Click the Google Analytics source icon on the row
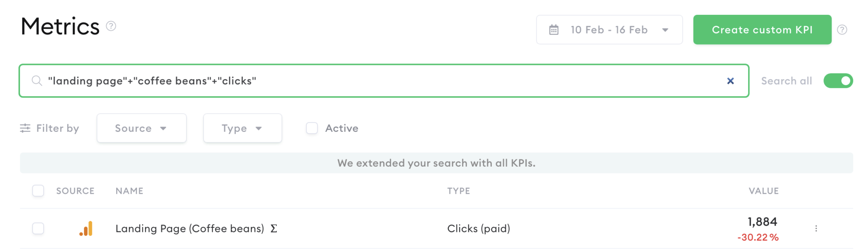Screen dimensions: 868x251 tap(86, 228)
